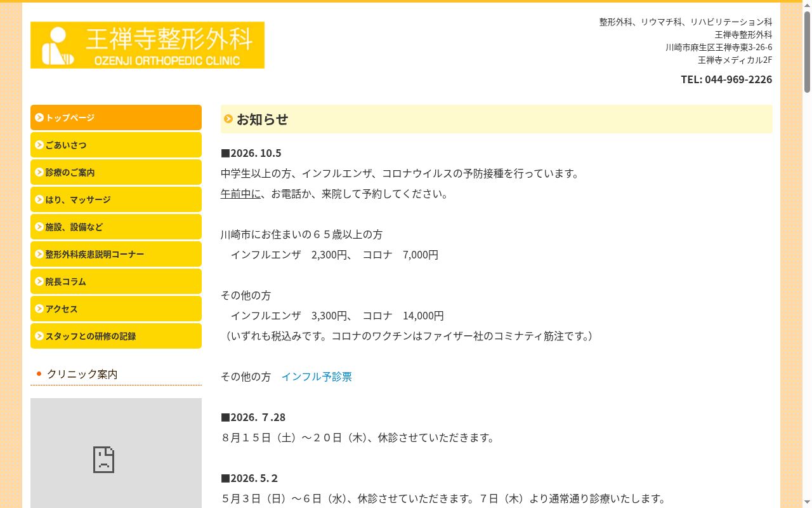The image size is (812, 508).
Task: Click the arrow icon in the お知らせ heading
Action: 228,119
